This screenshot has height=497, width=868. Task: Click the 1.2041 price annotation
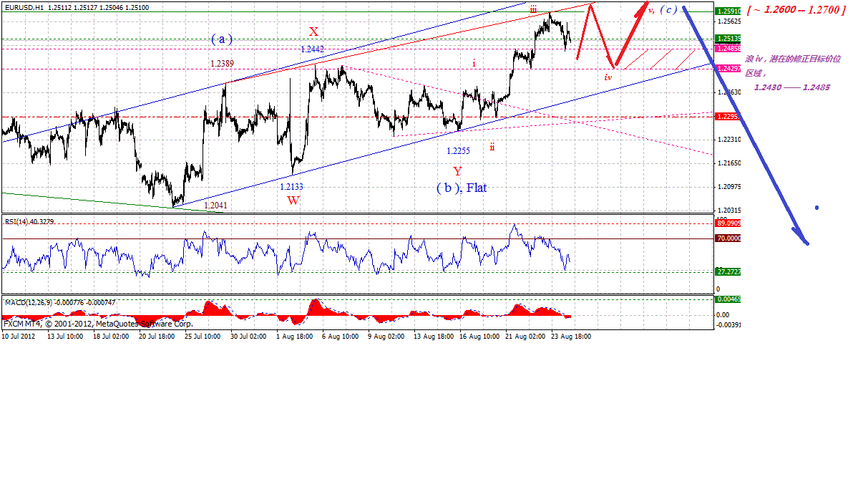[216, 206]
